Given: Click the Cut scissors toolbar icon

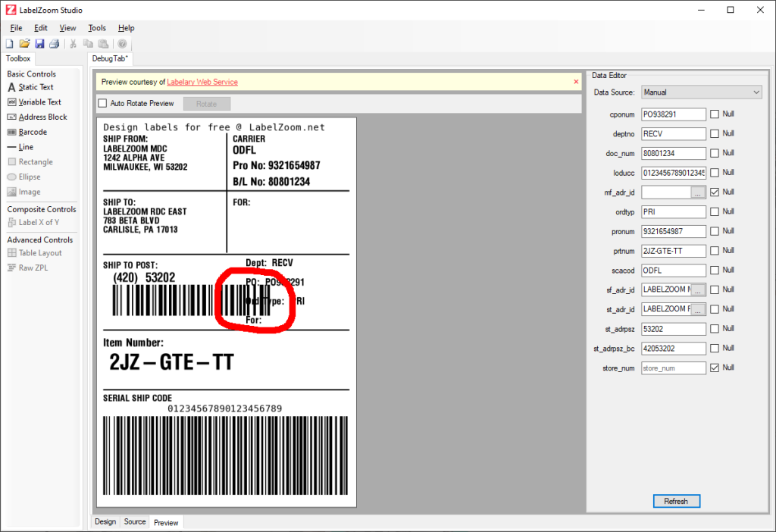Looking at the screenshot, I should (x=73, y=43).
